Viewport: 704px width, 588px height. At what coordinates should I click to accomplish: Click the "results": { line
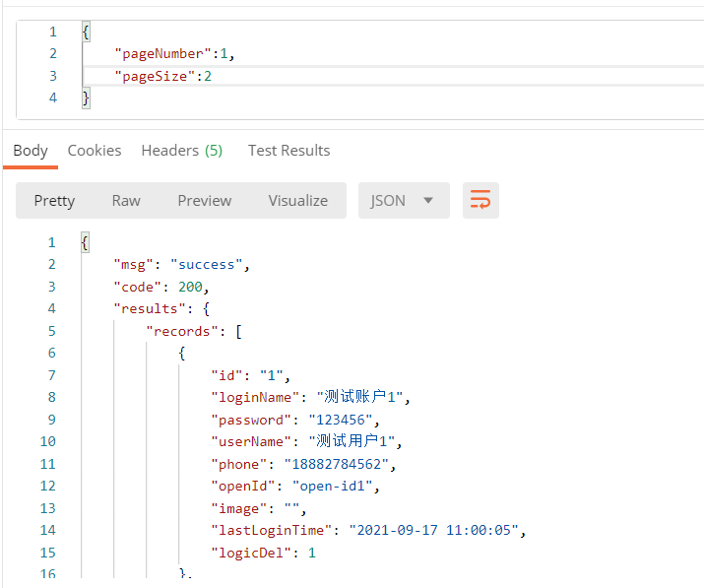tap(161, 308)
